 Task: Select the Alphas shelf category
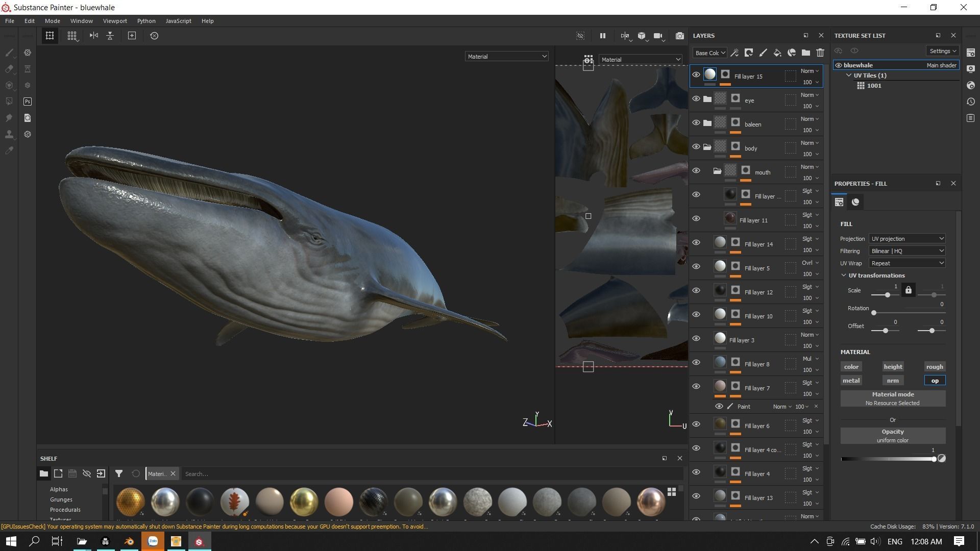59,489
